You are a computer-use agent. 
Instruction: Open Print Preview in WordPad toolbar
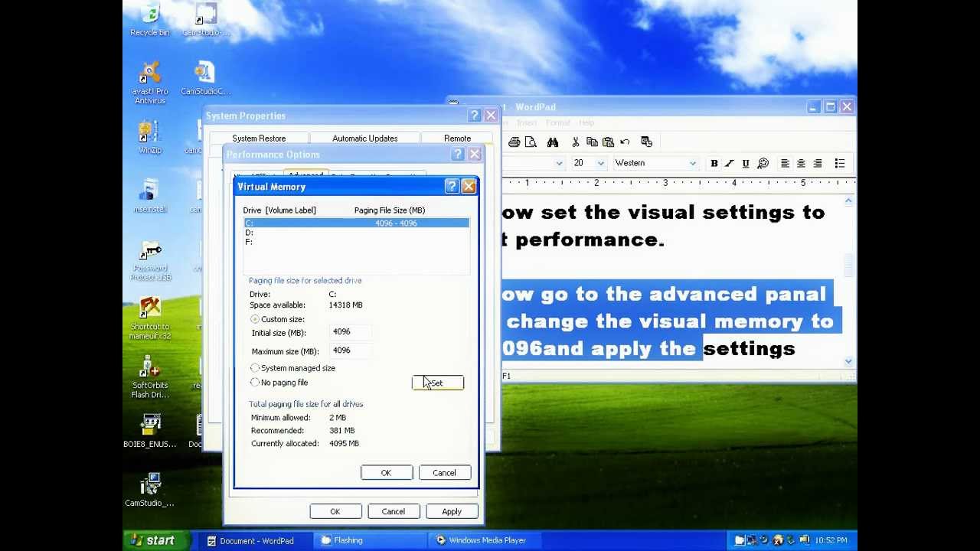tap(531, 142)
